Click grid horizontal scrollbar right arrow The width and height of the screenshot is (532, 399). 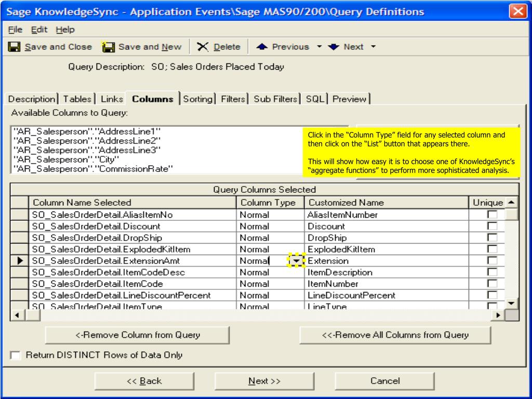point(498,315)
